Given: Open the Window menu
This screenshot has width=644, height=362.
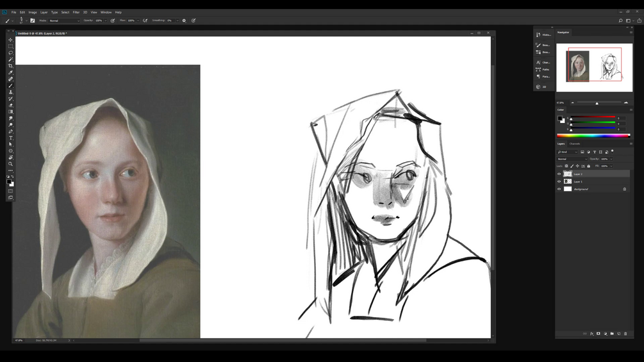Looking at the screenshot, I should [x=106, y=12].
